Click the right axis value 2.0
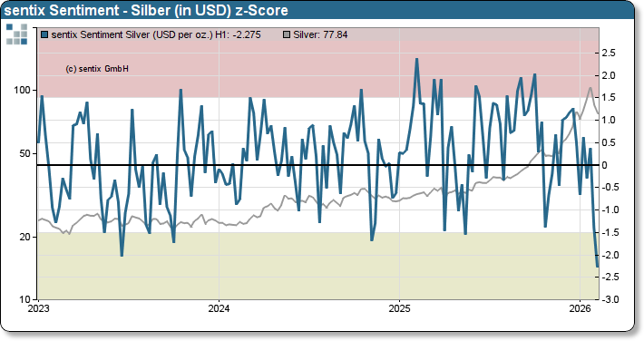This screenshot has width=644, height=341. (609, 75)
